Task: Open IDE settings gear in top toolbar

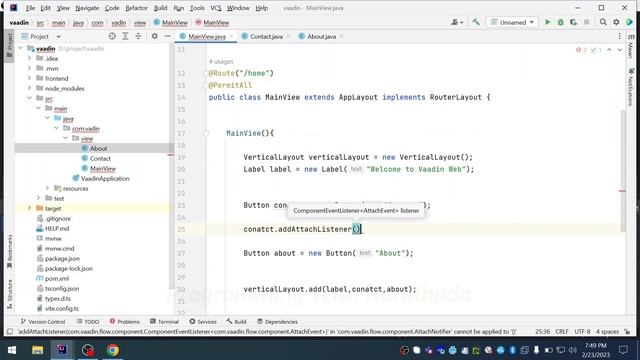Action: pos(616,22)
